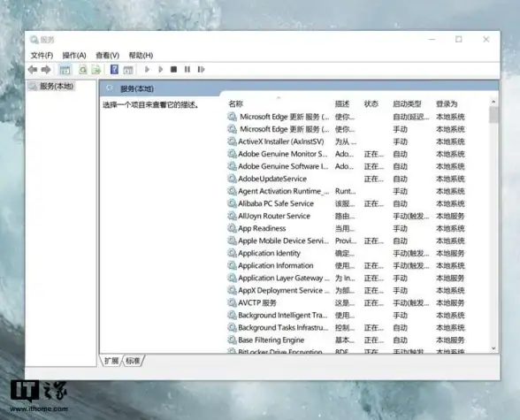Viewport: 520px width, 420px height.
Task: Click the scrollbar down arrow
Action: click(493, 348)
